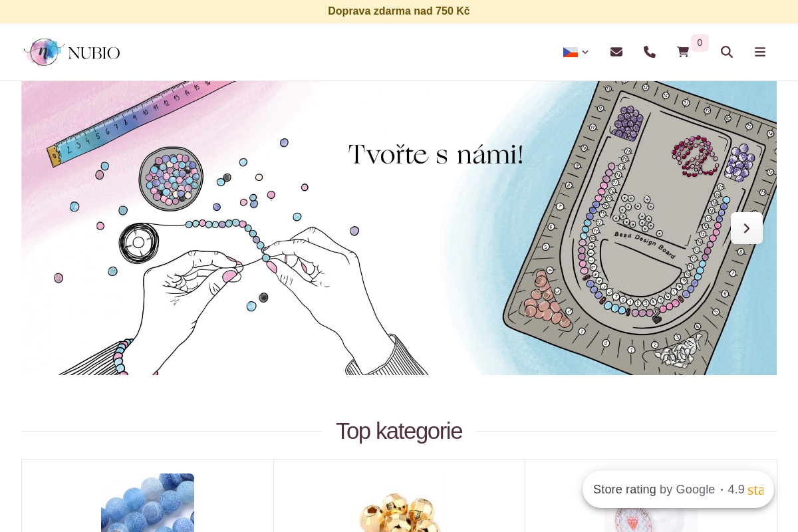Open the search magnifier icon
Viewport: 798px width, 532px height.
tap(727, 52)
